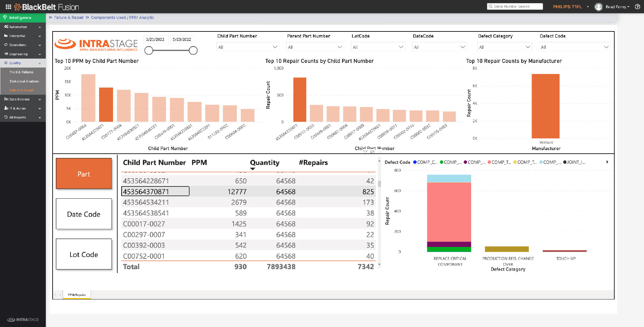Viewport: 644px width, 327px height.
Task: Click the Data Science function icon
Action: (x=6, y=99)
